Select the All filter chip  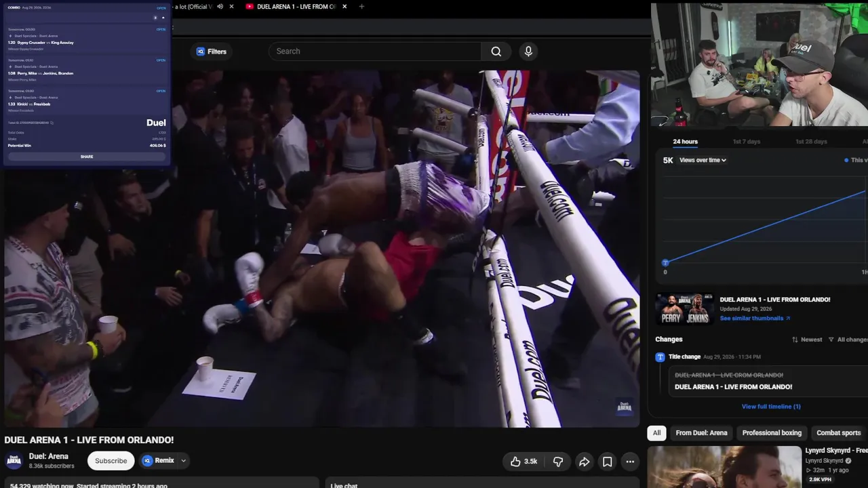tap(656, 433)
